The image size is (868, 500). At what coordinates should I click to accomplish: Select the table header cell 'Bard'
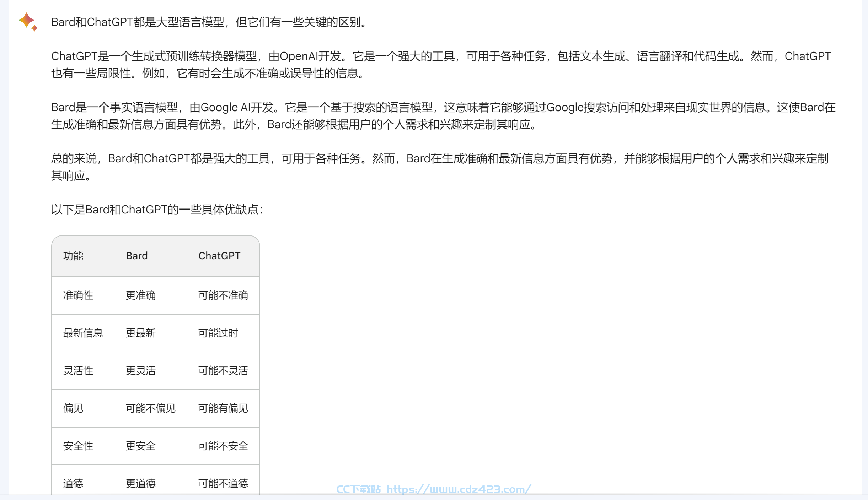[137, 256]
